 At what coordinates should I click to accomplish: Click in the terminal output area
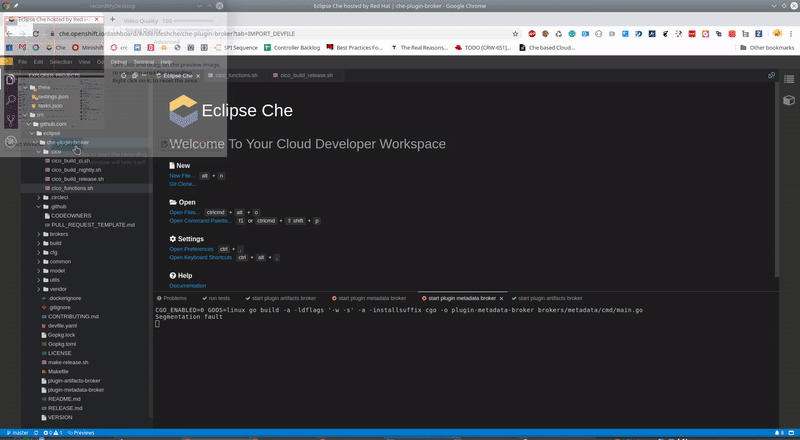[x=465, y=365]
